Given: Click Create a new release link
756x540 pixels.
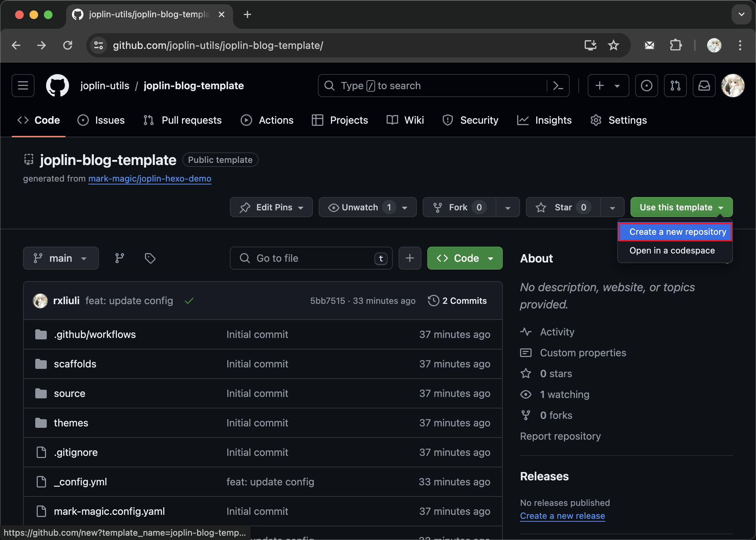Looking at the screenshot, I should [562, 516].
